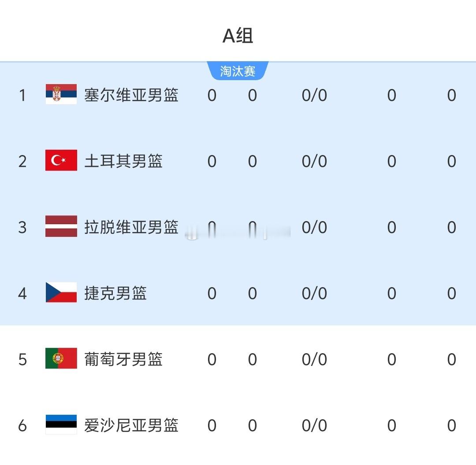476x465 pixels.
Task: Tap the Estonia flag icon
Action: tap(61, 424)
